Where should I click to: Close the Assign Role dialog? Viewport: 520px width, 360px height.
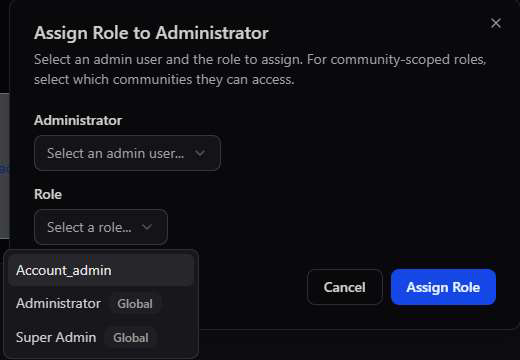[x=496, y=23]
